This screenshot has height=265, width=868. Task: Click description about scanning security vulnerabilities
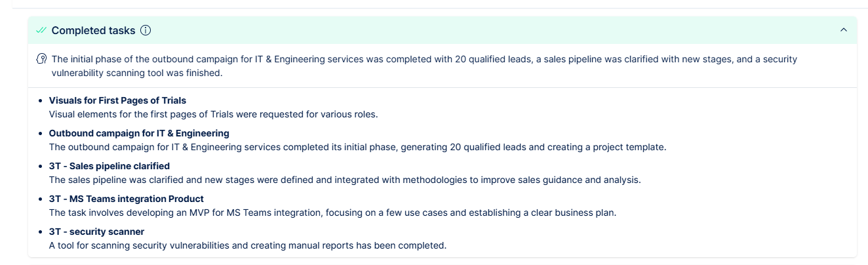(x=247, y=245)
